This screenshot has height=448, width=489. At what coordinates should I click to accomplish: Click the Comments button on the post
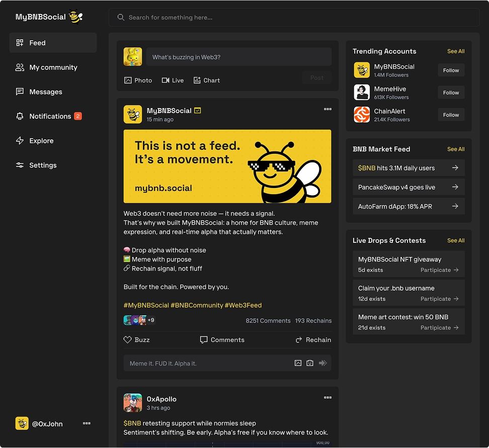[222, 340]
